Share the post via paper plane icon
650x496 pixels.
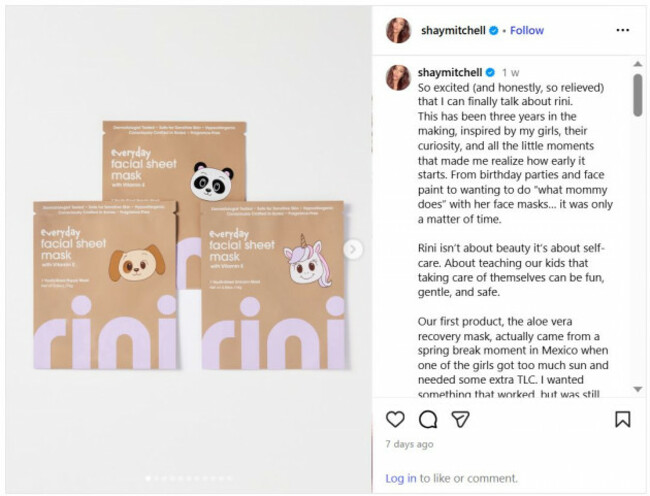click(x=460, y=419)
